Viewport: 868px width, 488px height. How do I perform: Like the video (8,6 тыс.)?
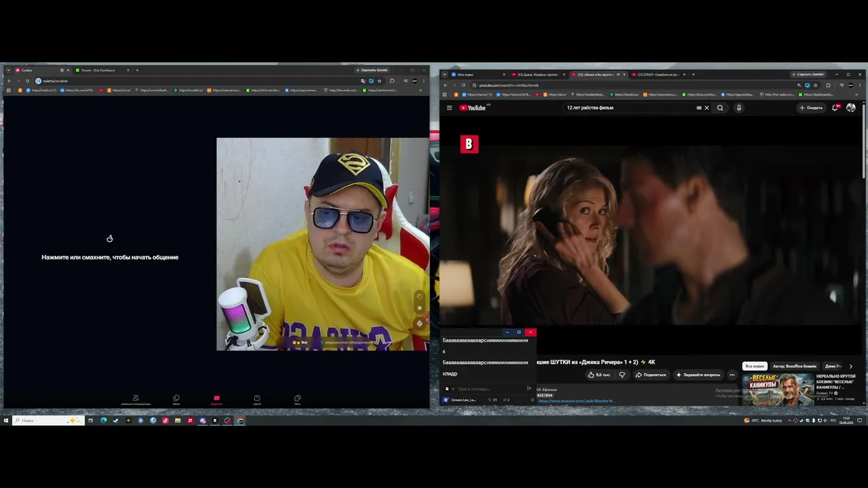tap(599, 375)
